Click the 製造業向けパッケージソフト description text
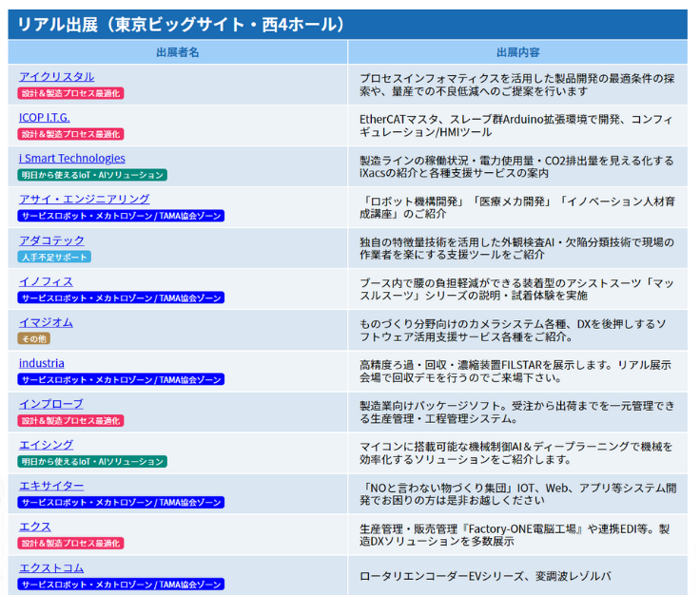 (x=517, y=413)
